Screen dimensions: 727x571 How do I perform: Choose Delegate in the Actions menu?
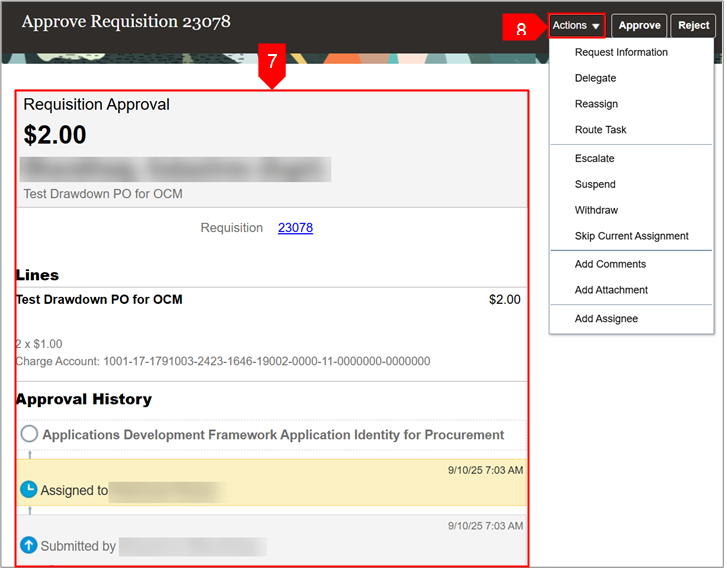point(595,79)
